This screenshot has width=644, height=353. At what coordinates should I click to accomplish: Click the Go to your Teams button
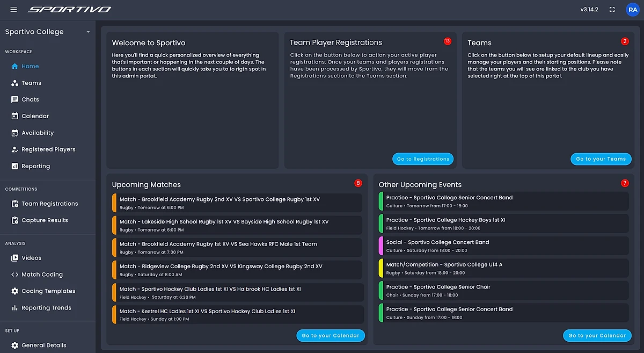[x=601, y=159]
